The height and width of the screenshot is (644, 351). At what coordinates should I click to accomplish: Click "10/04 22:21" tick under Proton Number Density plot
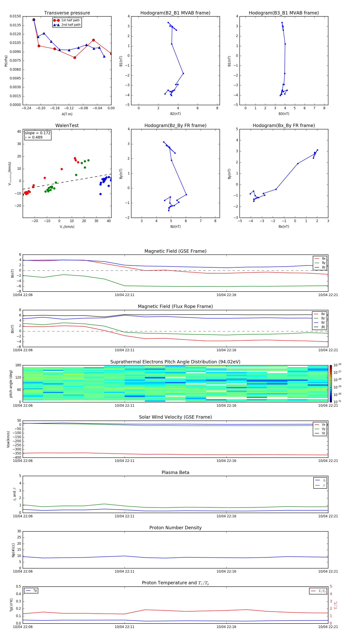328,571
